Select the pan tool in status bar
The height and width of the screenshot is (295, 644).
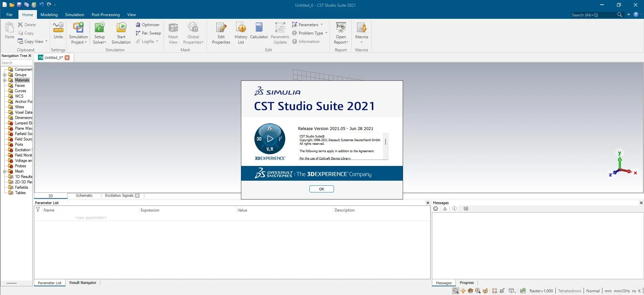(x=463, y=291)
